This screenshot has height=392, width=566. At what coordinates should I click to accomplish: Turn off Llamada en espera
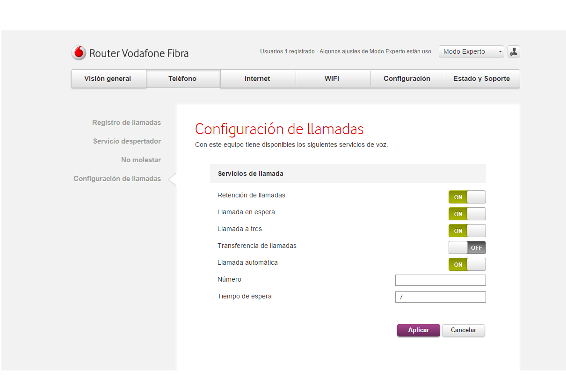coord(467,214)
